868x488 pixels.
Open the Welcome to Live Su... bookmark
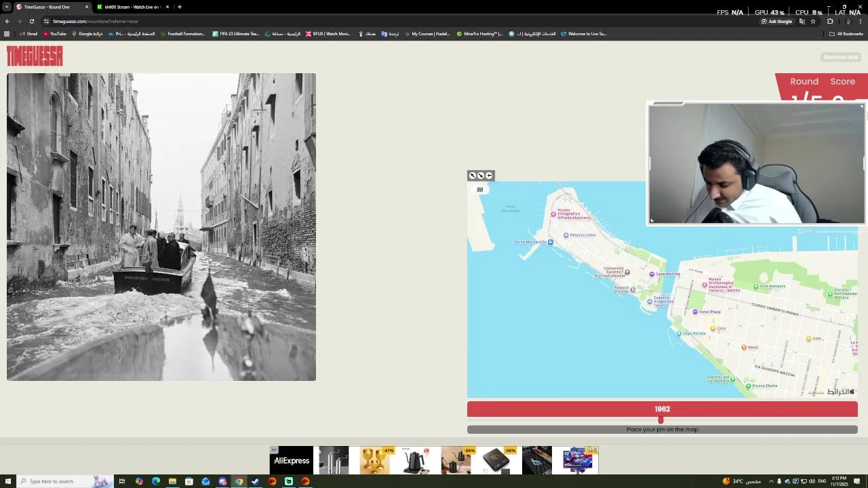[584, 34]
